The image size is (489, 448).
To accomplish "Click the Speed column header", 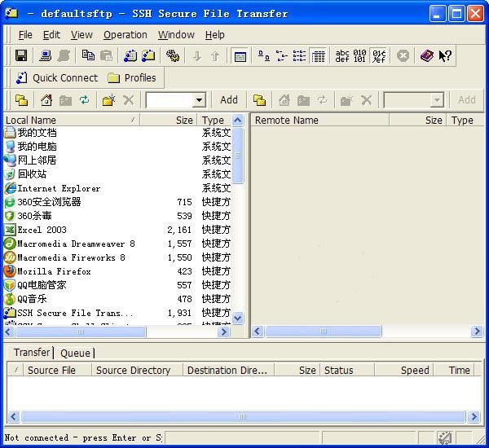I will (x=404, y=370).
